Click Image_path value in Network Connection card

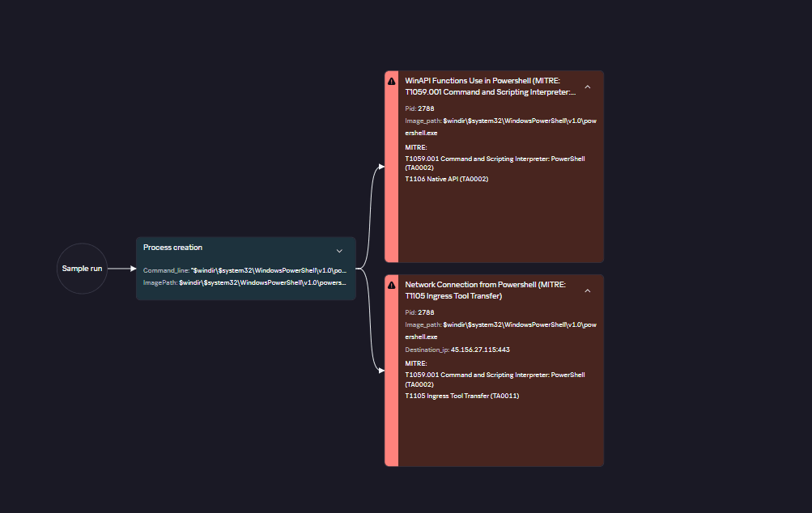click(519, 324)
